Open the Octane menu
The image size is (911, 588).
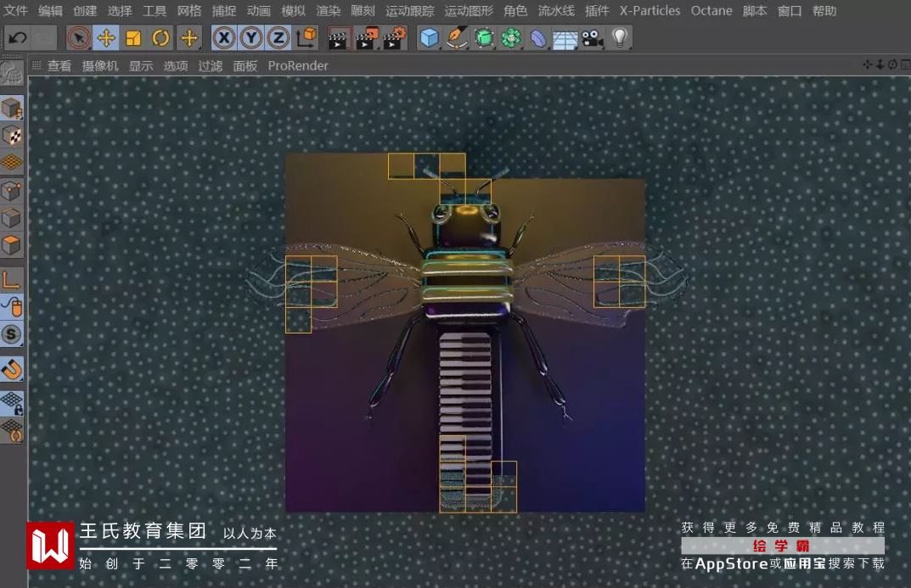click(x=711, y=10)
